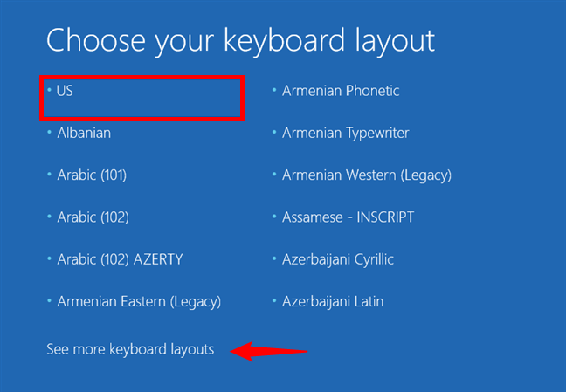
Task: Pick the Armenian Phonetic layout
Action: (x=341, y=91)
